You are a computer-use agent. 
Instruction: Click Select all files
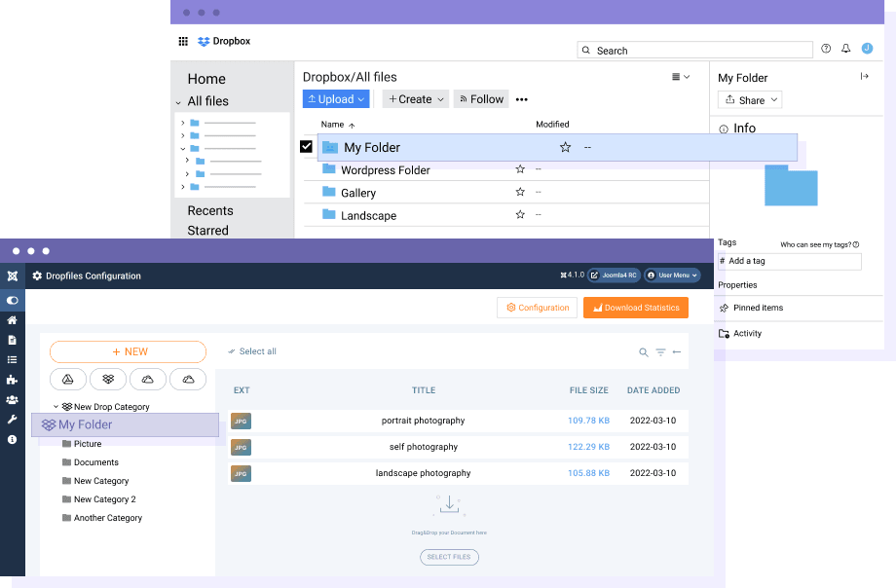point(252,351)
